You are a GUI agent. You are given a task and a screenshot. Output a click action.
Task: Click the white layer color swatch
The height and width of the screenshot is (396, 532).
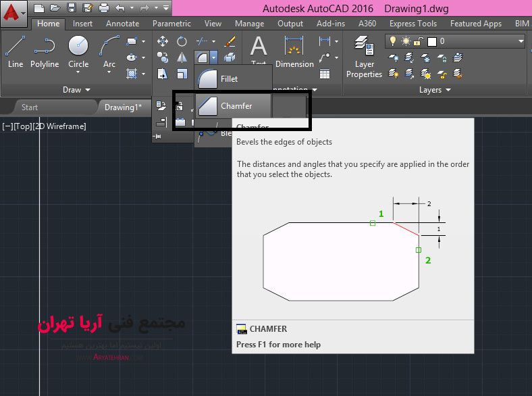tap(432, 41)
